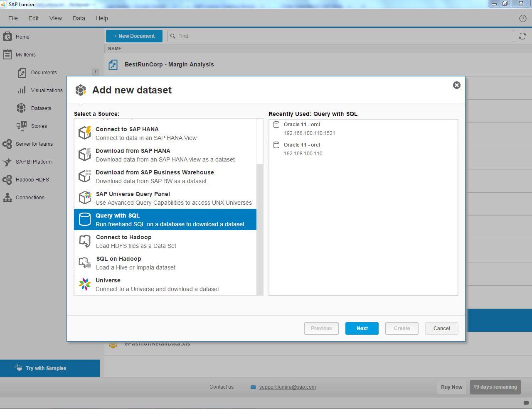This screenshot has width=532, height=409.
Task: Click the help question mark icon
Action: 523,18
